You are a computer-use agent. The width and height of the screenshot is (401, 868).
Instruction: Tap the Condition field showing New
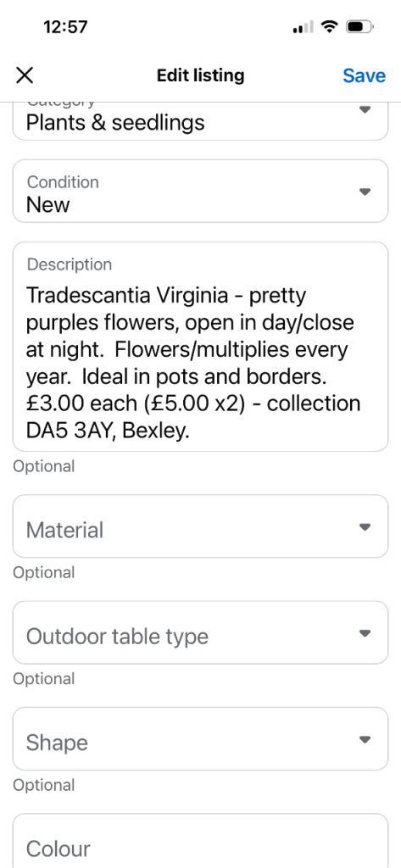tap(200, 191)
